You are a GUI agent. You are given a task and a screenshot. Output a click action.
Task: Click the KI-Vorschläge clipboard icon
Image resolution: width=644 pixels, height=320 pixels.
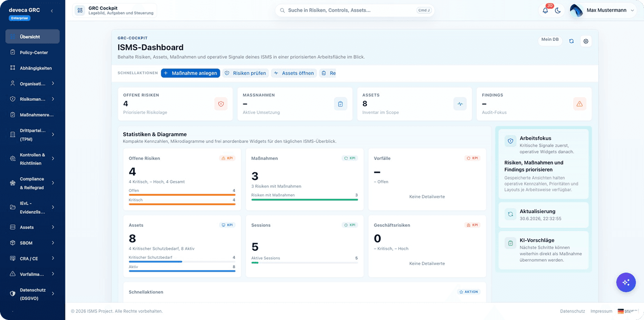pyautogui.click(x=510, y=243)
